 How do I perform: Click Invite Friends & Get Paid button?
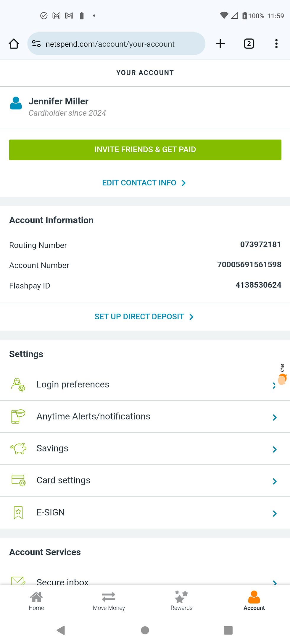coord(145,150)
